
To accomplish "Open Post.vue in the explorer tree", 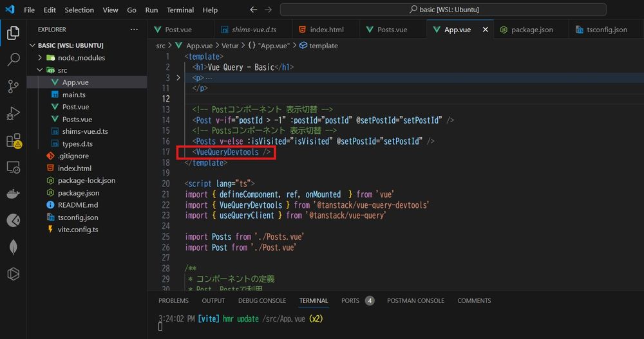I will pos(87,107).
